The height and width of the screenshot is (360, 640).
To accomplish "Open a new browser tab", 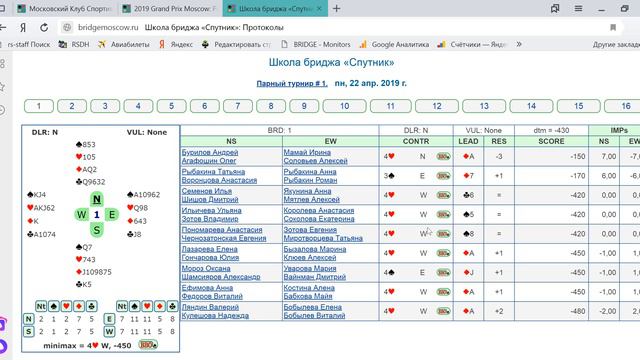I will pos(336,8).
